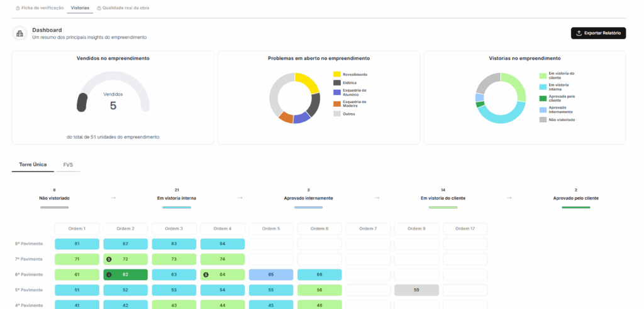Open unit 81 on 8º Pavimento
The width and height of the screenshot is (644, 309).
coord(77,244)
